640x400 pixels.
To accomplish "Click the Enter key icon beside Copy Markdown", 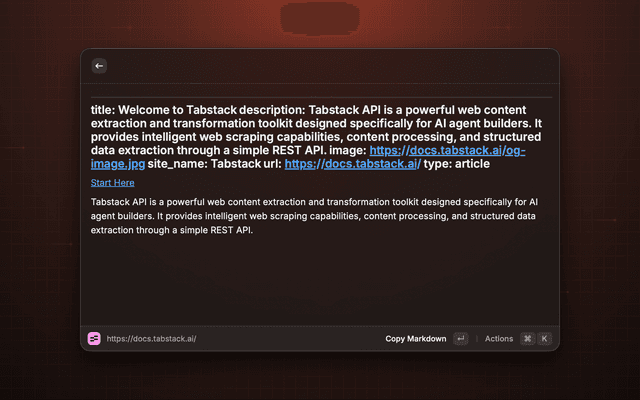I will [461, 338].
